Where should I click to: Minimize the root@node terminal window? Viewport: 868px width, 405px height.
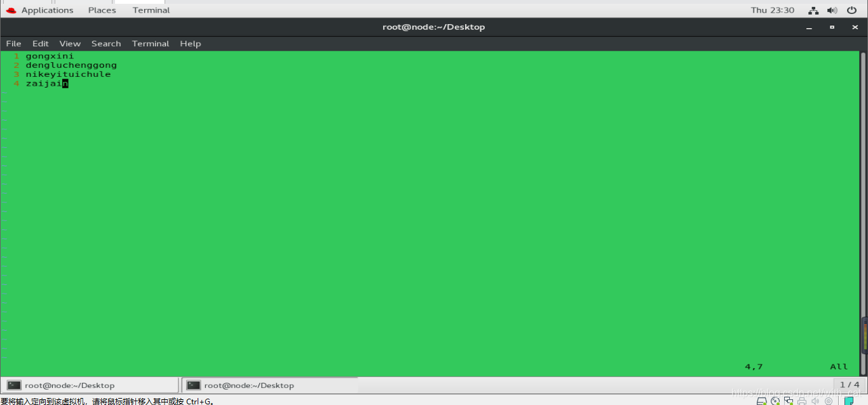(x=809, y=27)
